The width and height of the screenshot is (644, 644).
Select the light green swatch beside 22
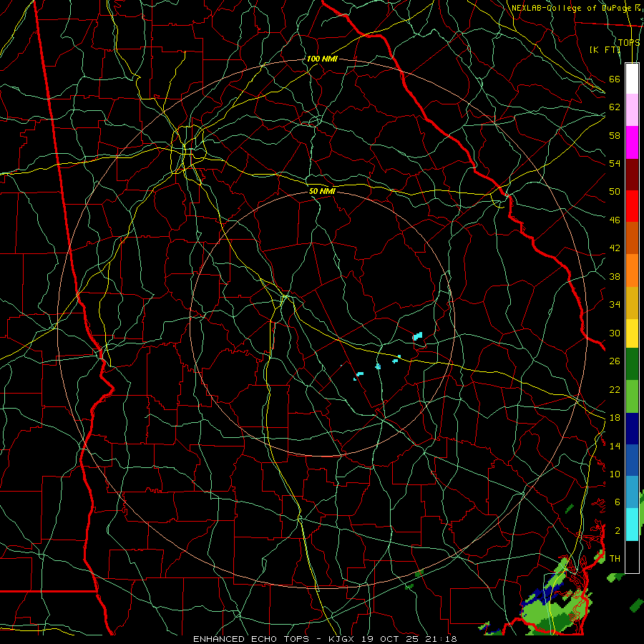(x=632, y=396)
